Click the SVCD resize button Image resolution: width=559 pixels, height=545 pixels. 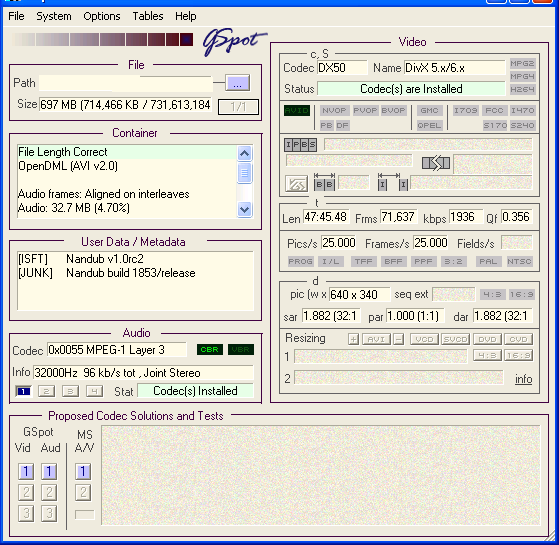[x=456, y=339]
